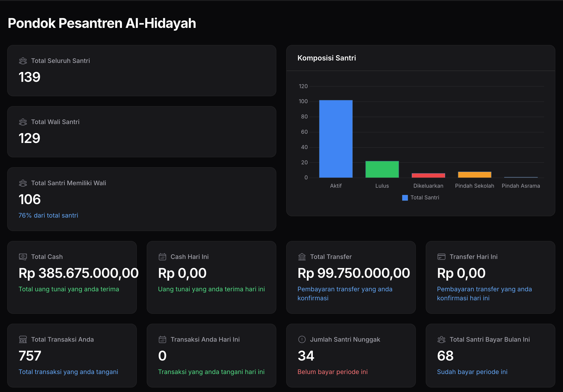Click the Total Santri legend label
Screen dimensions: 563x392
pyautogui.click(x=425, y=198)
